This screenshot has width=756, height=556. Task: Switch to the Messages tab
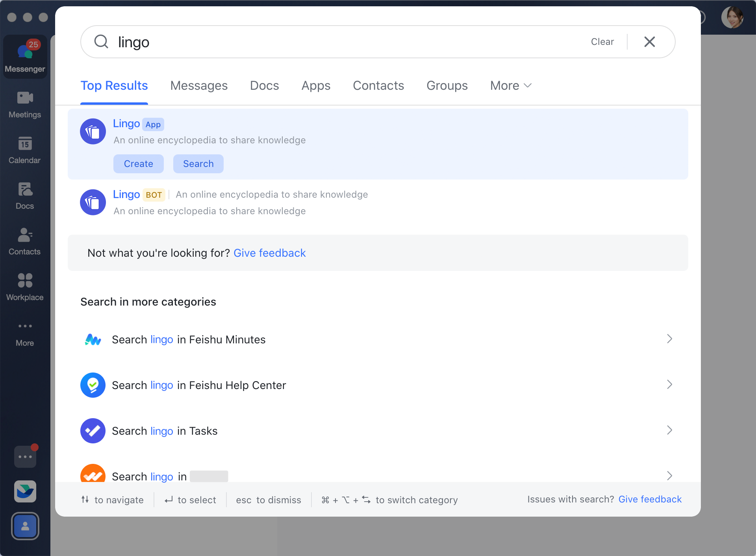pos(199,85)
